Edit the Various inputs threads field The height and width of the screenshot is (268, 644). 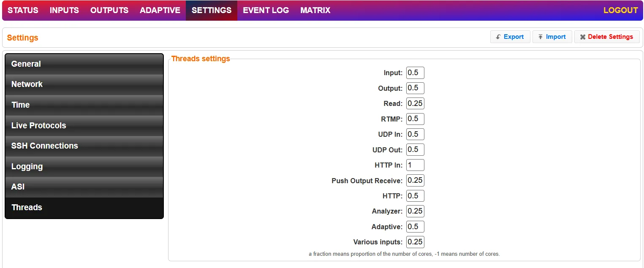pyautogui.click(x=415, y=242)
